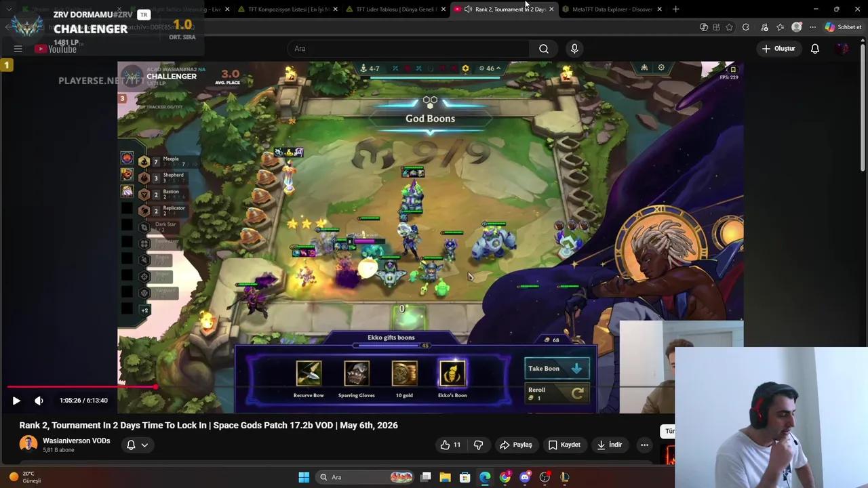This screenshot has height=488, width=868.
Task: Select the Replicator trait row
Action: coord(162,211)
